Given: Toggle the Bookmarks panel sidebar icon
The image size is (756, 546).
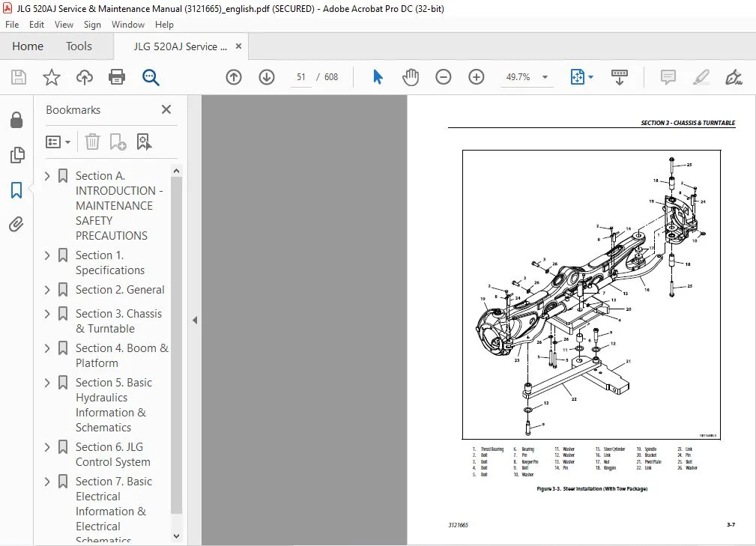Looking at the screenshot, I should pyautogui.click(x=16, y=190).
